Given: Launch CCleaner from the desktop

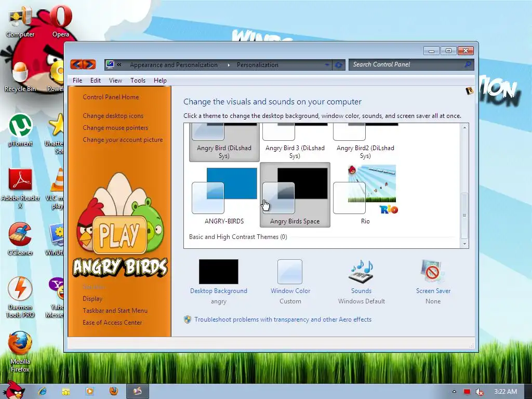Looking at the screenshot, I should (20, 239).
